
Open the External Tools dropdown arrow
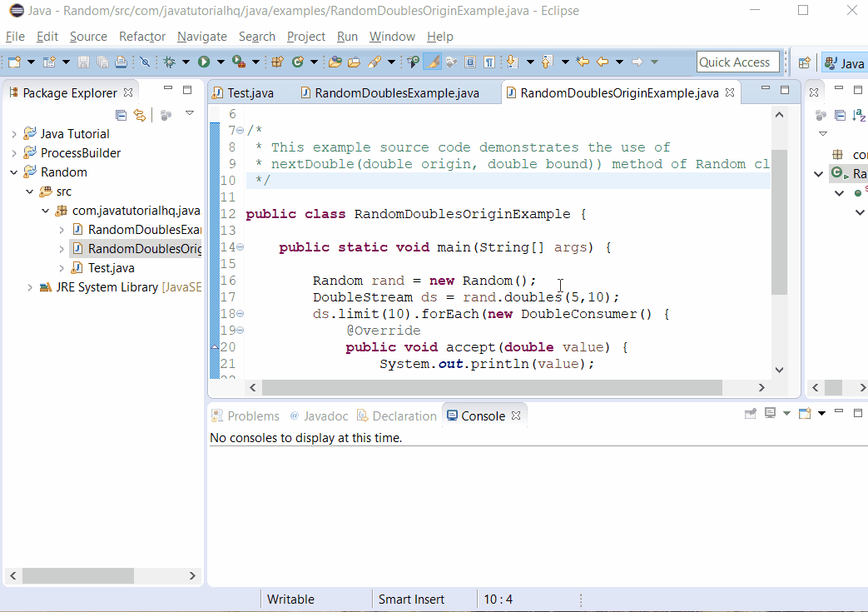click(x=255, y=62)
